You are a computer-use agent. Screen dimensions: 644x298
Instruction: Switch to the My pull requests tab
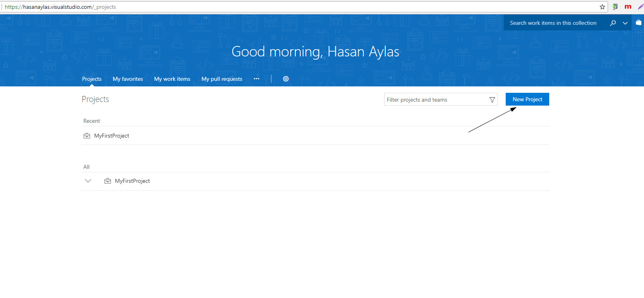(222, 79)
